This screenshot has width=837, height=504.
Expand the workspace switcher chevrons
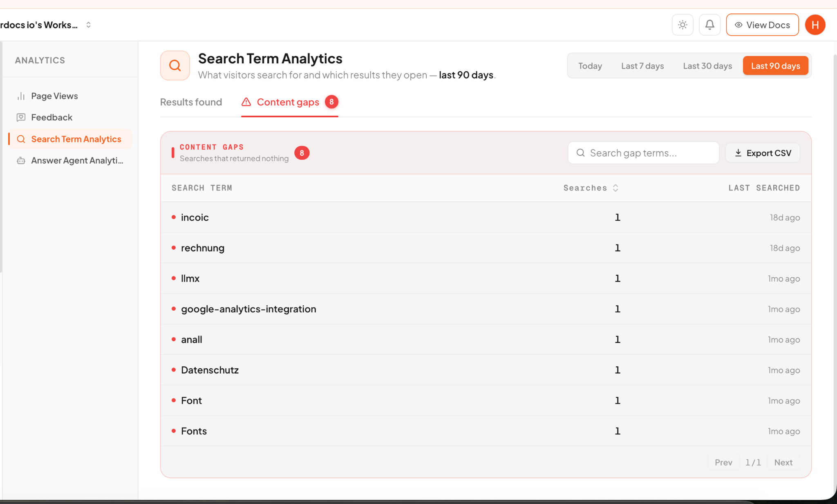click(88, 25)
